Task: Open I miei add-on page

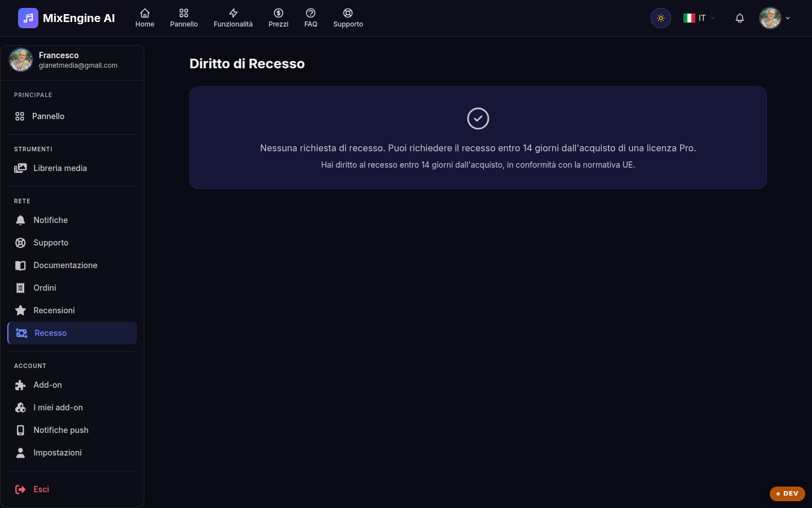Action: [72, 408]
